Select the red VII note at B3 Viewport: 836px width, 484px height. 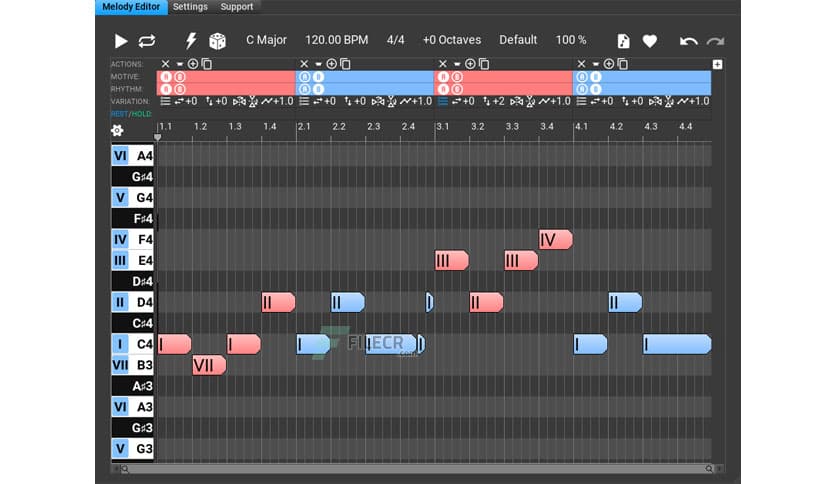click(209, 365)
